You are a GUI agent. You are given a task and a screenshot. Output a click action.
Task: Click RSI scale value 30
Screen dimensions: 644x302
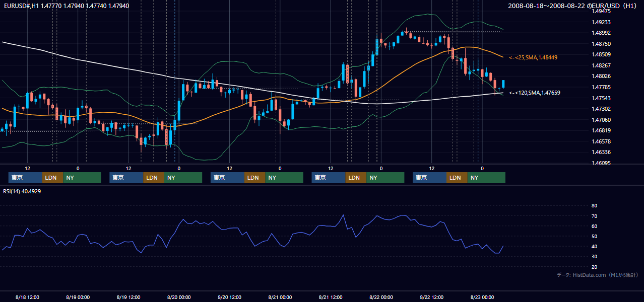click(x=594, y=257)
